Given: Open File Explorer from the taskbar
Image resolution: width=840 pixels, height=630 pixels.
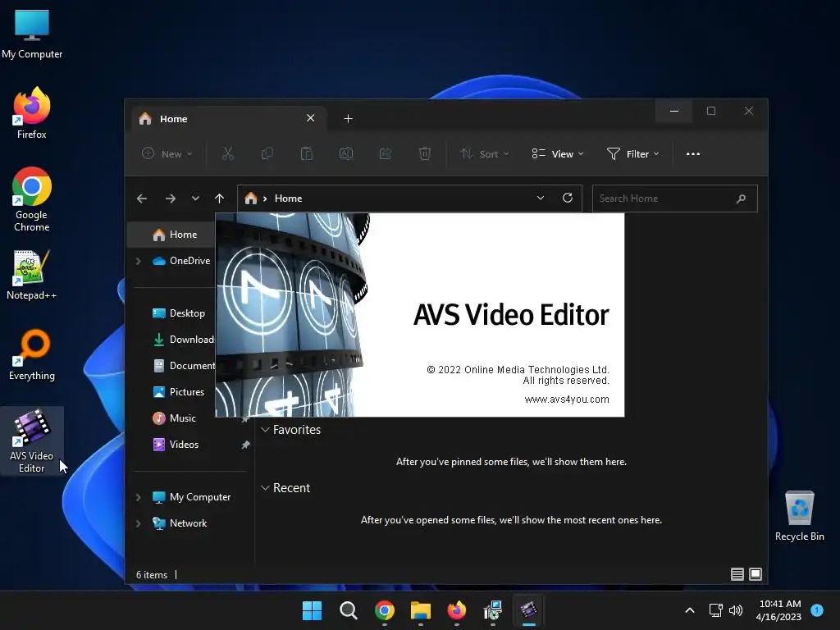Looking at the screenshot, I should (x=421, y=610).
